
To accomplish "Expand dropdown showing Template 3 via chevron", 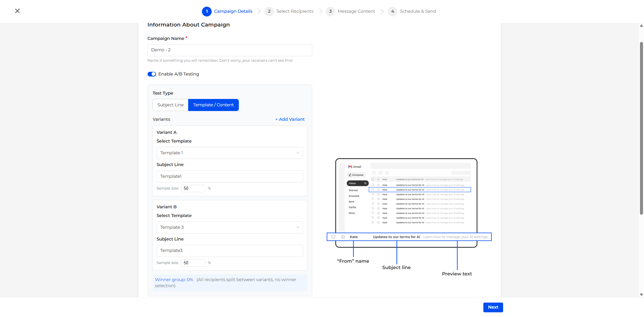I will tap(298, 227).
